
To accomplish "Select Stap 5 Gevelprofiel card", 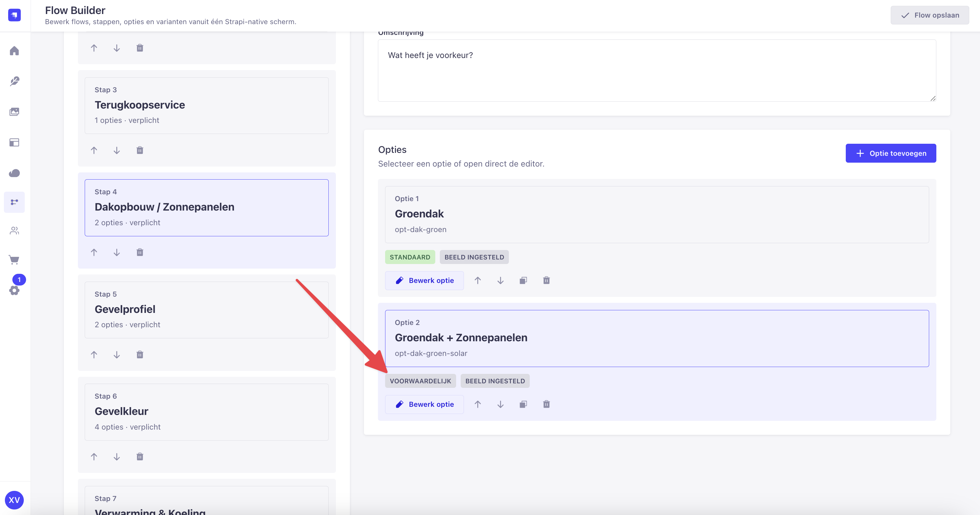I will tap(207, 310).
